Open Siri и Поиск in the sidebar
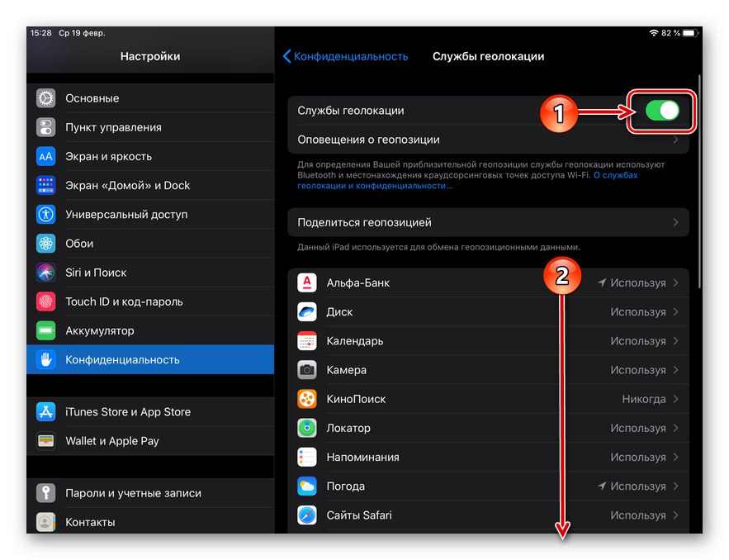 click(x=150, y=273)
